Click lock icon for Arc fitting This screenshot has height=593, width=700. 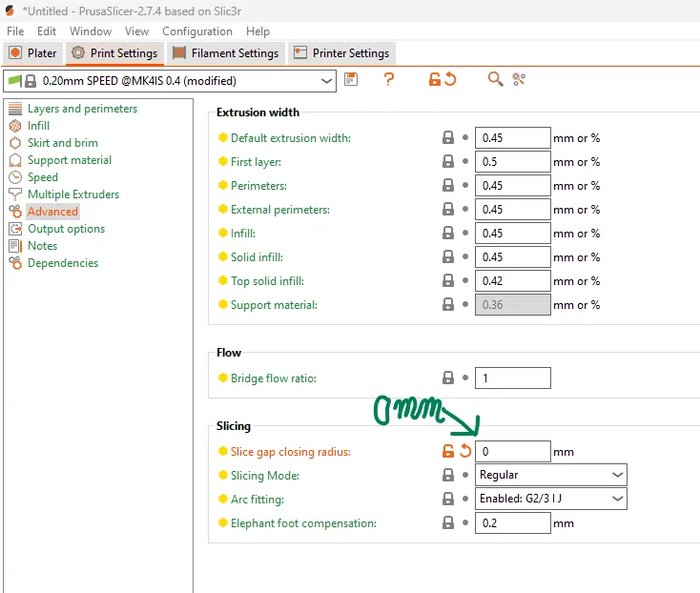pyautogui.click(x=448, y=499)
